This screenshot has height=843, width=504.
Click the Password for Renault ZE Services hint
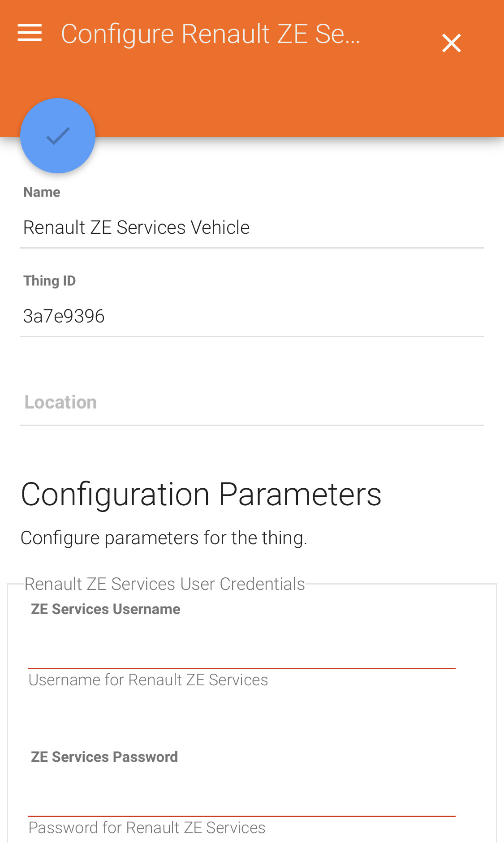[x=147, y=828]
